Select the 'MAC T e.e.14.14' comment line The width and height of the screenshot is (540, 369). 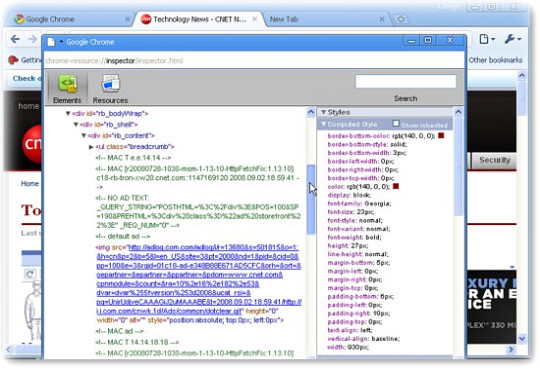tap(133, 158)
